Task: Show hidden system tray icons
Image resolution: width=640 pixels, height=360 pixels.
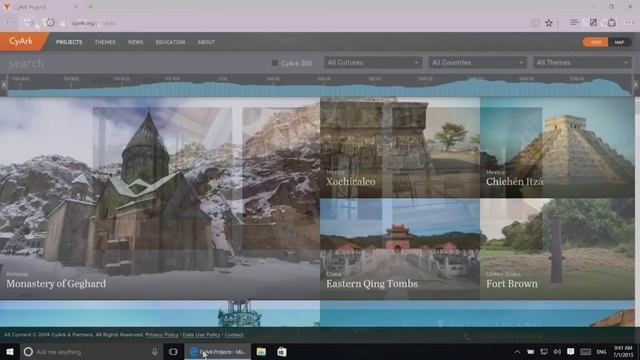Action: pyautogui.click(x=517, y=352)
